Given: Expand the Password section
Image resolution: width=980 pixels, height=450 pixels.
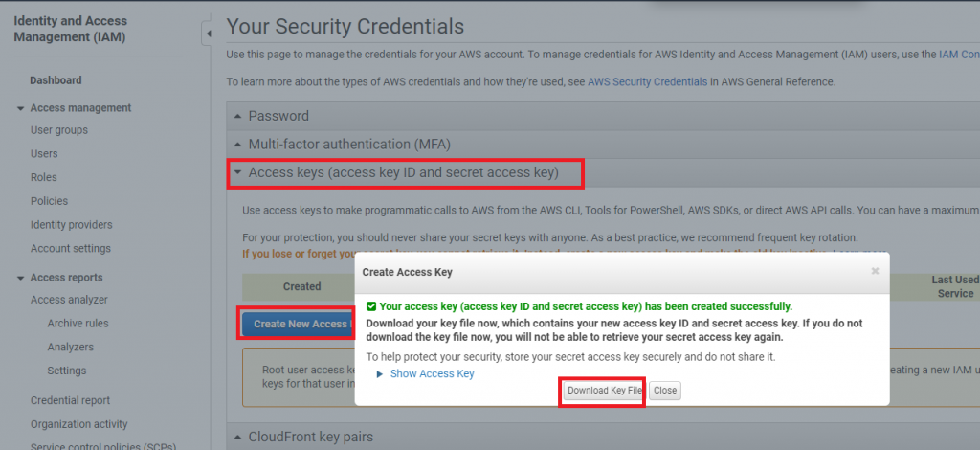Looking at the screenshot, I should coord(278,116).
